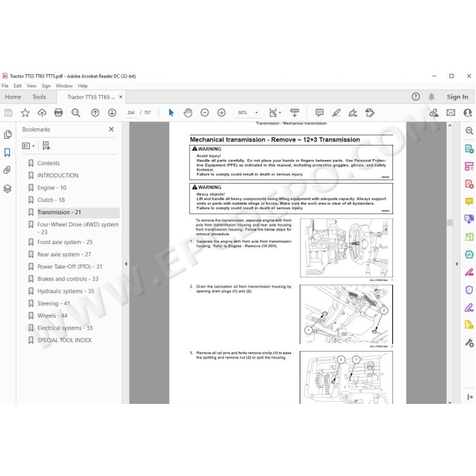This screenshot has height=476, width=476.
Task: View notifications bell
Action: click(431, 97)
